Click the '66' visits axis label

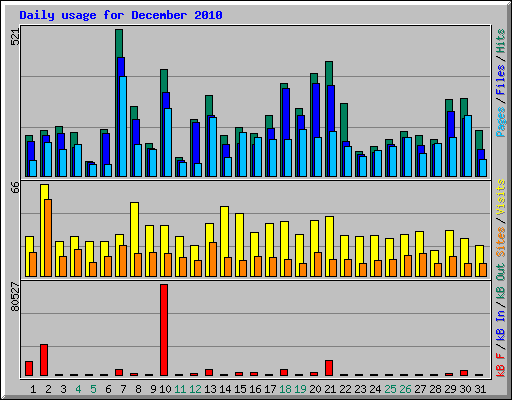(x=15, y=187)
